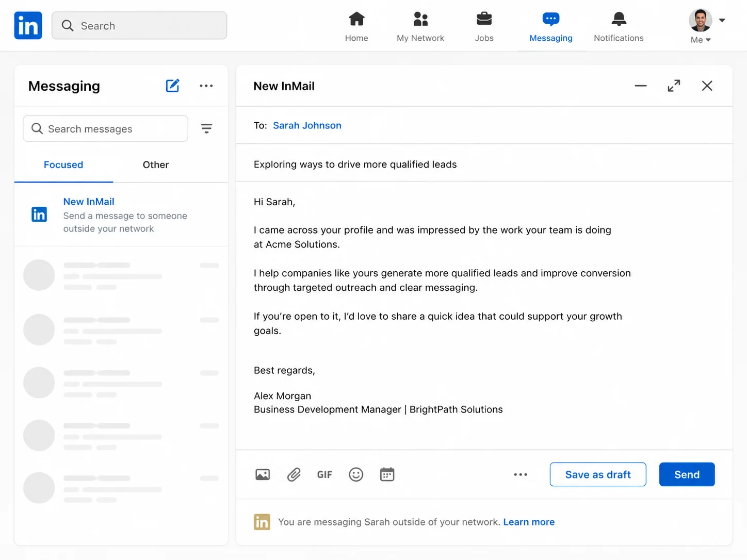Click the 'Hi Sarah,' greeting line
This screenshot has height=560, width=747.
tap(274, 202)
